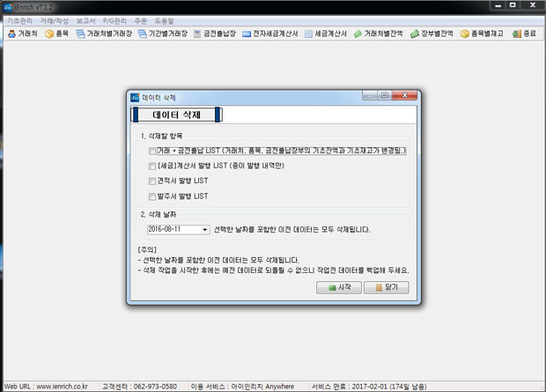Screen dimensions: 546x392
Task: Toggle the 발주서 발행 LIST checkbox
Action: [x=152, y=196]
